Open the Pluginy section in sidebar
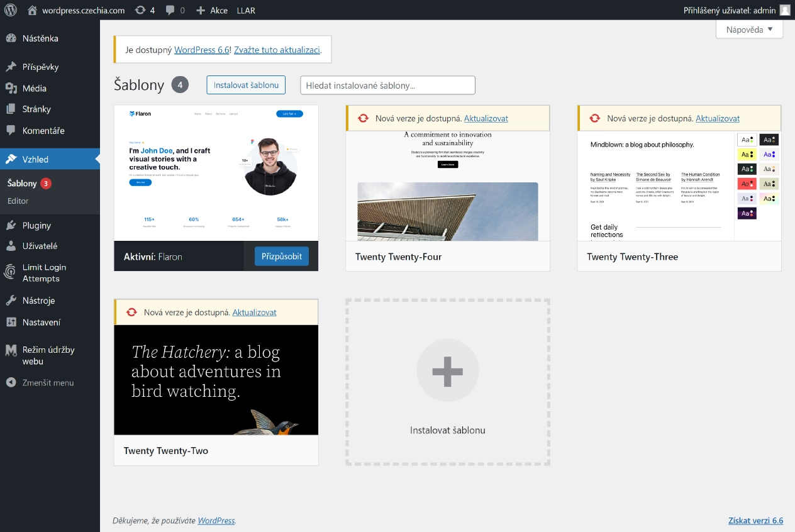 pos(36,225)
